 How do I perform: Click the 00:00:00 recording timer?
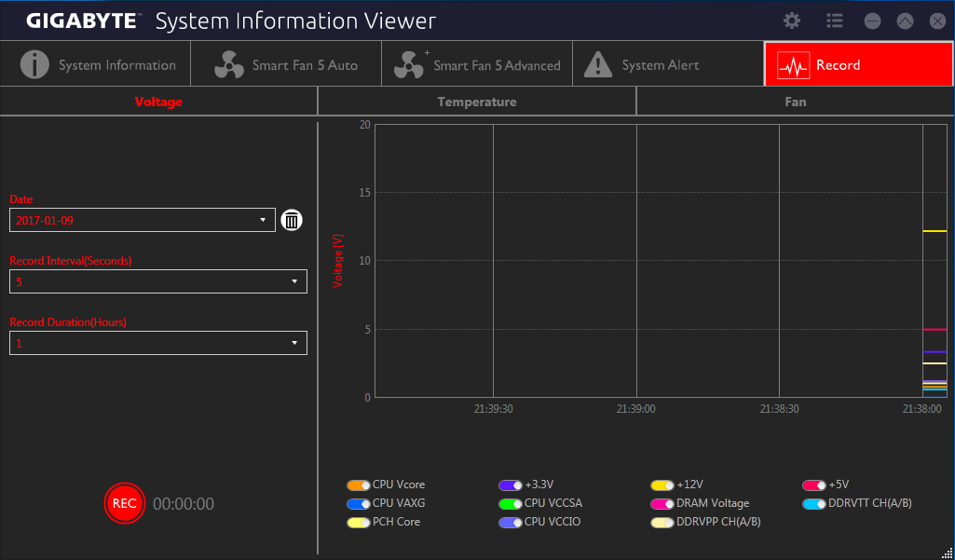coord(184,504)
